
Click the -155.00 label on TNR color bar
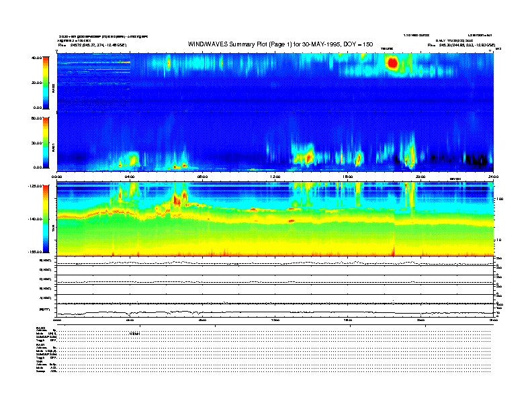[x=36, y=252]
